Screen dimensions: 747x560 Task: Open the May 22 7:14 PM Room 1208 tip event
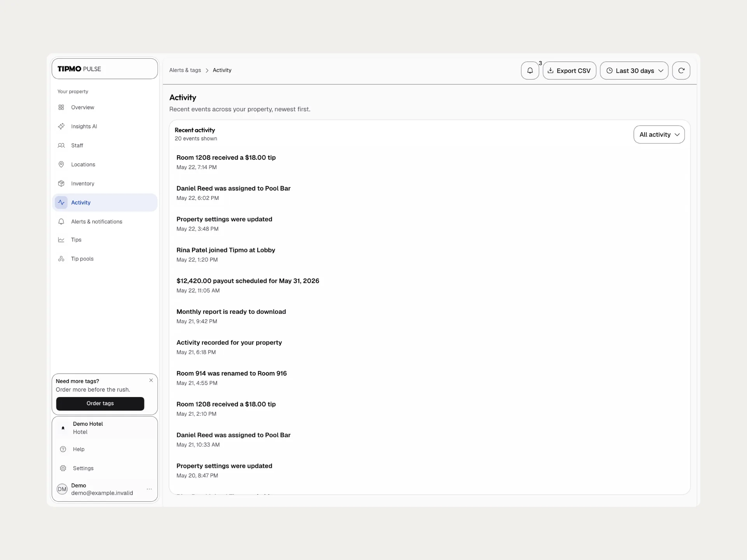(x=430, y=162)
